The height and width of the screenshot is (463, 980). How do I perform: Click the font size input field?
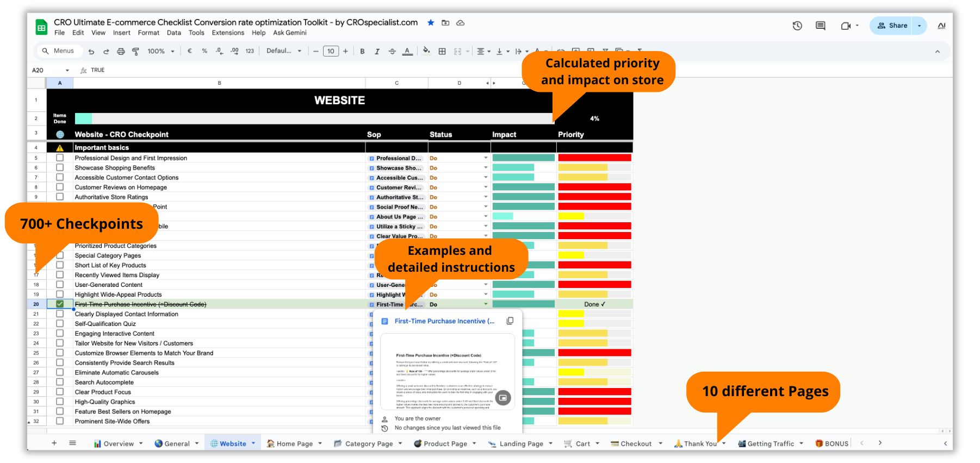tap(331, 51)
